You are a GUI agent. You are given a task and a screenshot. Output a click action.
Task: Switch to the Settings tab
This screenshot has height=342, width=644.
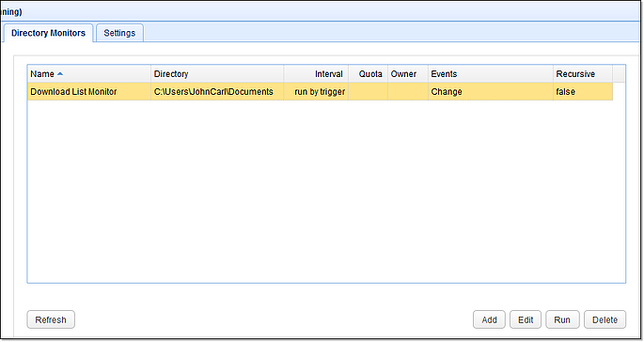pos(119,33)
